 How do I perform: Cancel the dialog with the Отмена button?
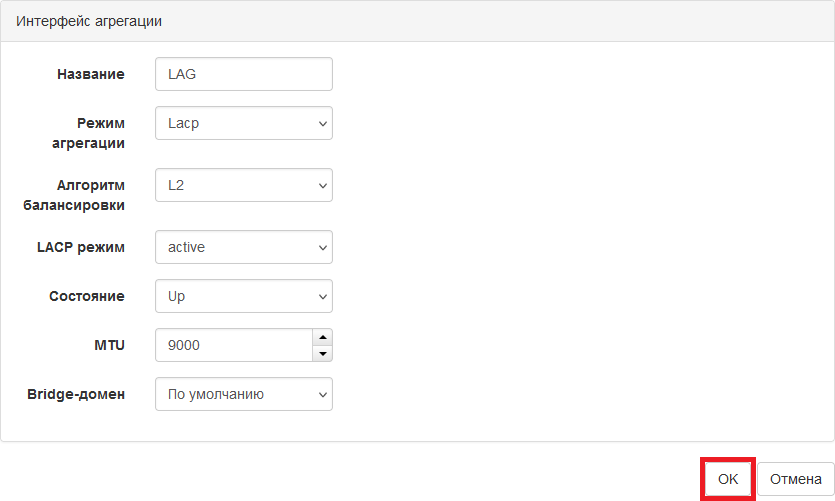click(796, 479)
